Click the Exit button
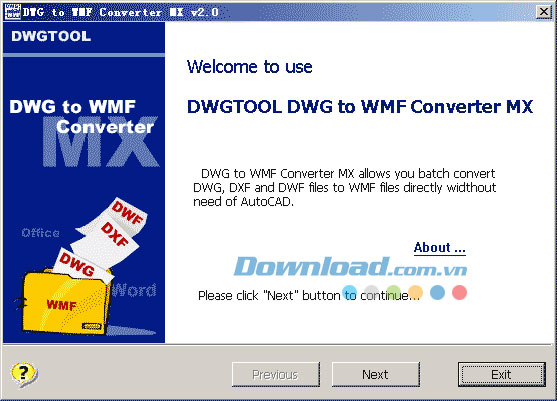This screenshot has width=557, height=401. pyautogui.click(x=502, y=374)
